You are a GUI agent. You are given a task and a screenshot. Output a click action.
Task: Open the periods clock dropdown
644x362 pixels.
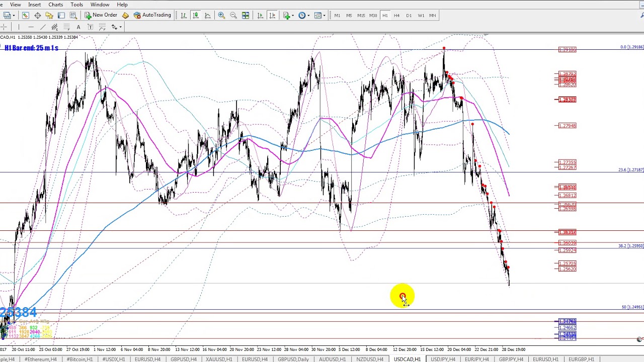[x=304, y=15]
